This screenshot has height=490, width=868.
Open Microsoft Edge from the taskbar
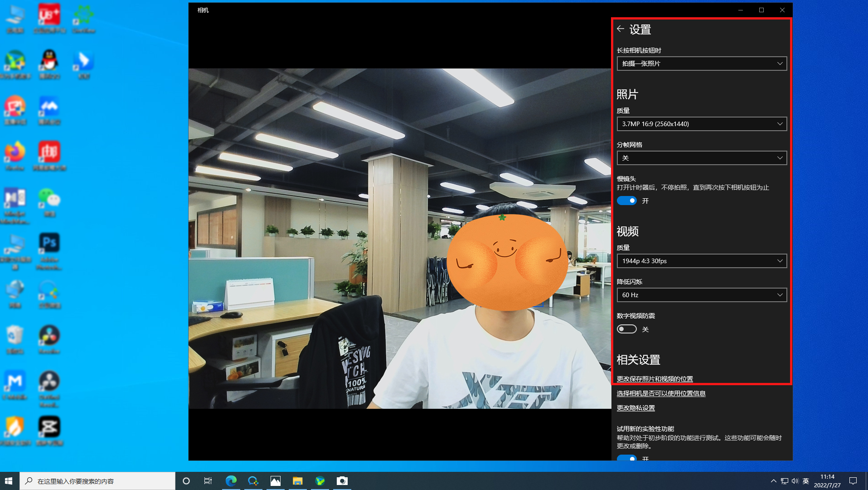(x=231, y=481)
